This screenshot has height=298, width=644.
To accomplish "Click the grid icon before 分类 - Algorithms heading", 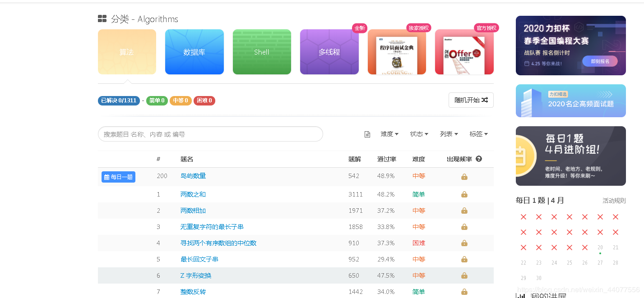I will tap(102, 18).
